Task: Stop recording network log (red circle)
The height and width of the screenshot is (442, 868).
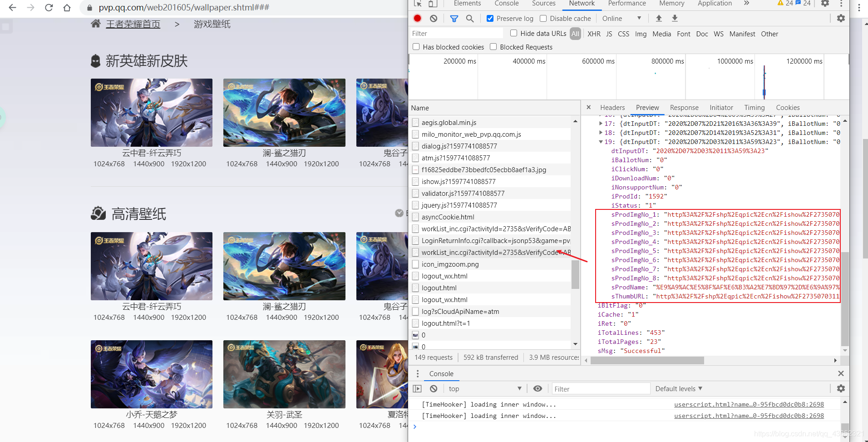Action: pos(418,18)
